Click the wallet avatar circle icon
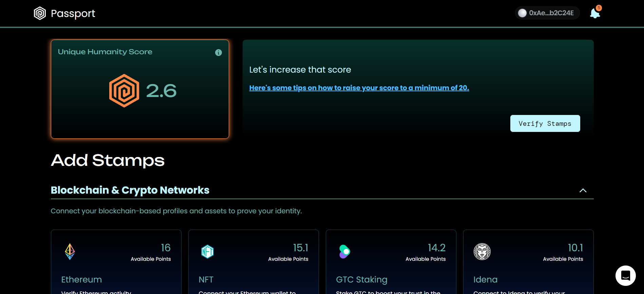The width and height of the screenshot is (644, 294). [x=523, y=13]
